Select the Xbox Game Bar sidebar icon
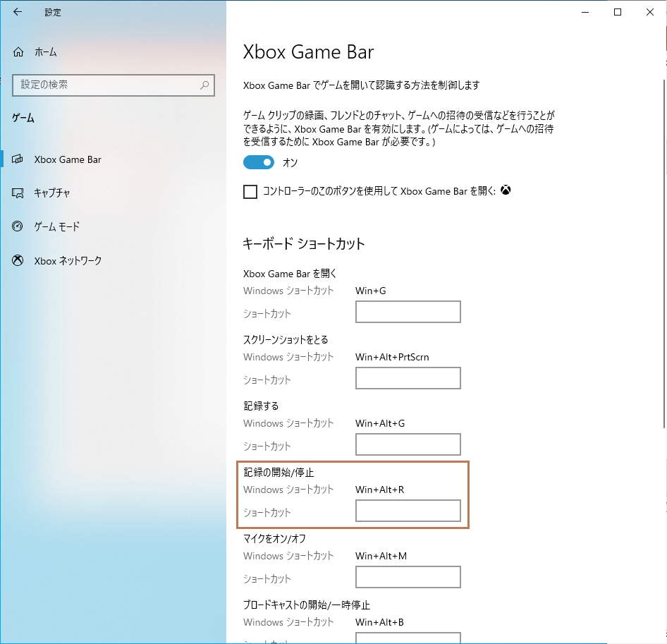Image resolution: width=667 pixels, height=644 pixels. point(18,159)
